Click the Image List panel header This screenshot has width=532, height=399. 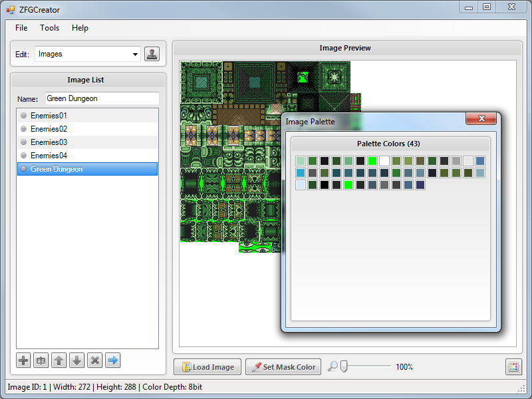point(86,80)
